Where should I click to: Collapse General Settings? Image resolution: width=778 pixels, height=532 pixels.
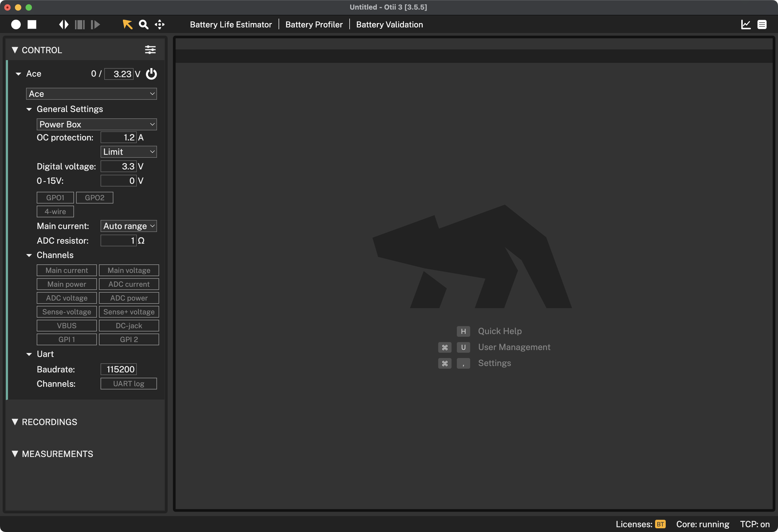click(29, 109)
